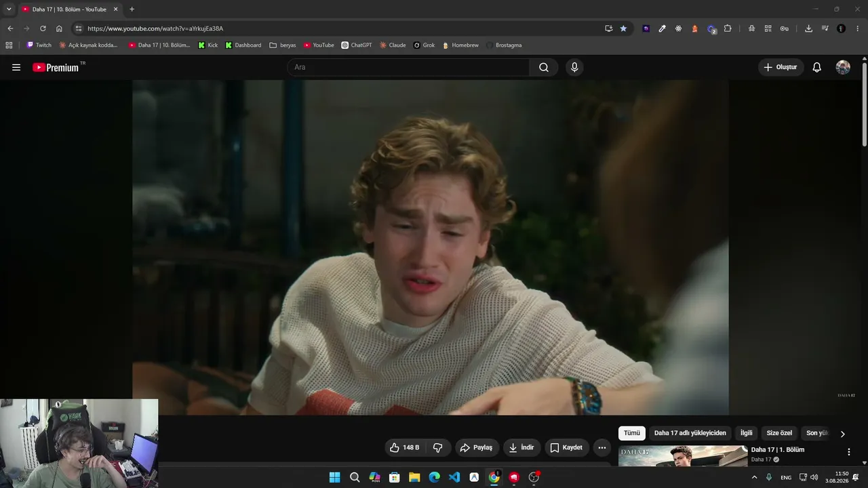Open the Daha 17 | 1. Bölüm title link
868x488 pixels.
[x=778, y=449]
